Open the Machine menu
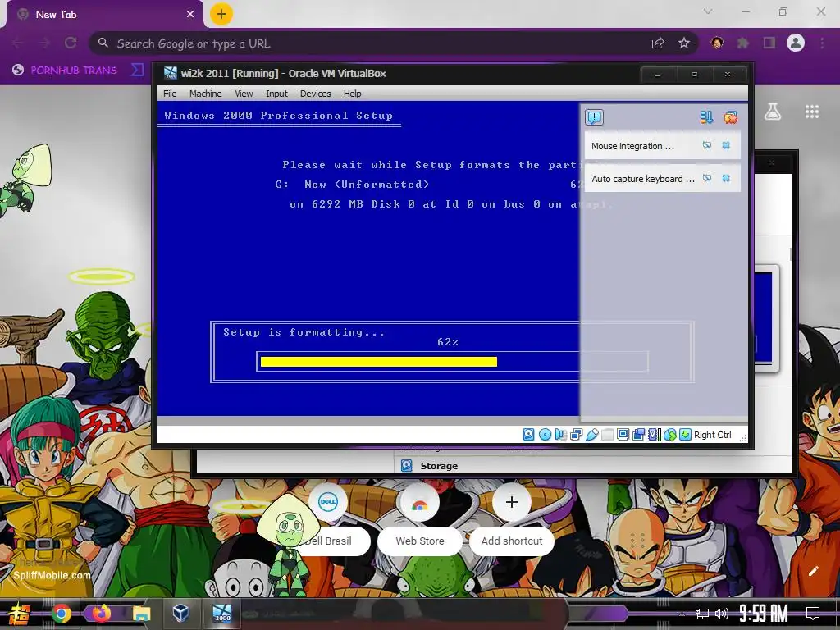Viewport: 840px width, 630px height. (205, 94)
